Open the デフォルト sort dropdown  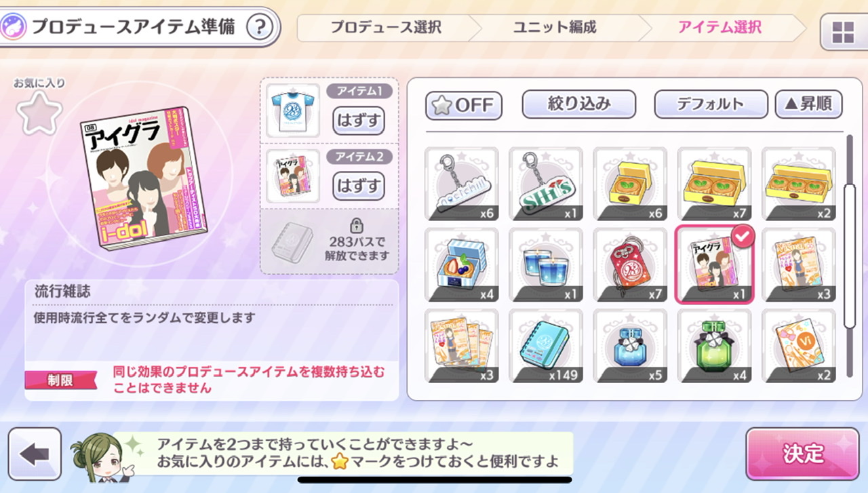tap(711, 104)
